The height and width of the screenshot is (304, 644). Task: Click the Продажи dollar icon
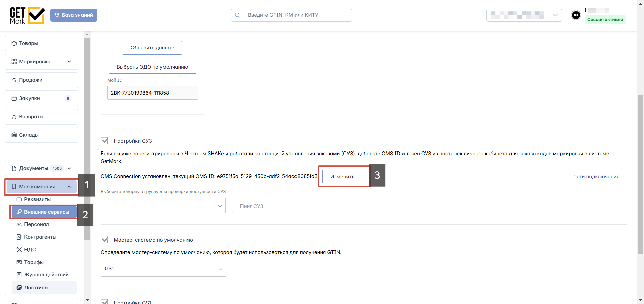(14, 80)
